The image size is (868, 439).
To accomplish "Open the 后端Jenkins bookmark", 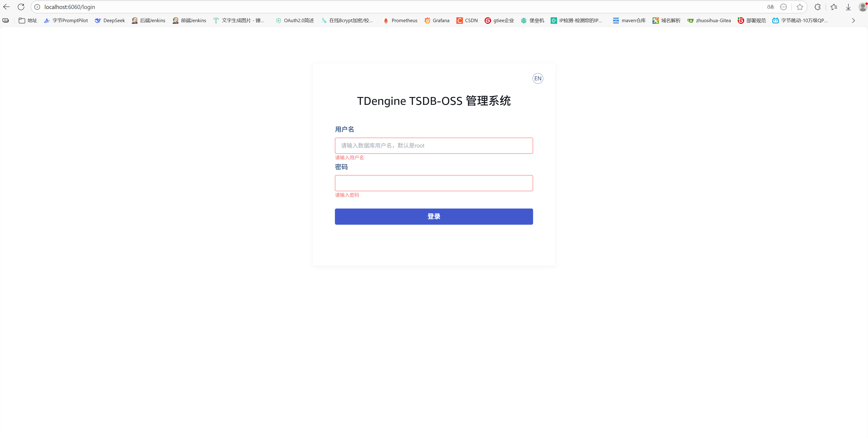I will click(149, 20).
